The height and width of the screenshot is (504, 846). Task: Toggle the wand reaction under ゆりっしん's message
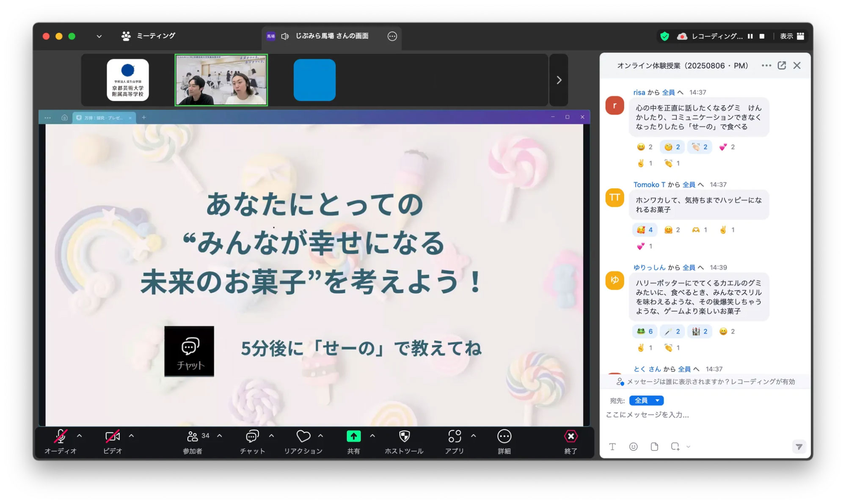coord(672,331)
